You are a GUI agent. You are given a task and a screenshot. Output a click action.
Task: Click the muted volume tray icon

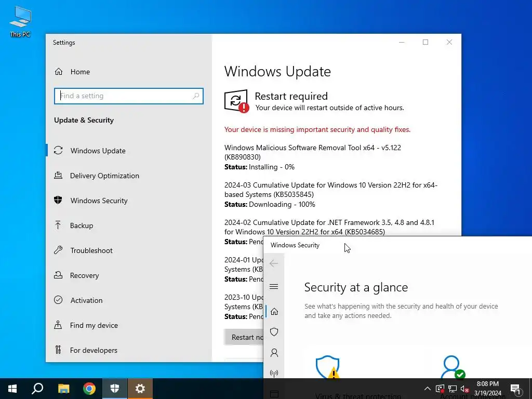coord(464,389)
